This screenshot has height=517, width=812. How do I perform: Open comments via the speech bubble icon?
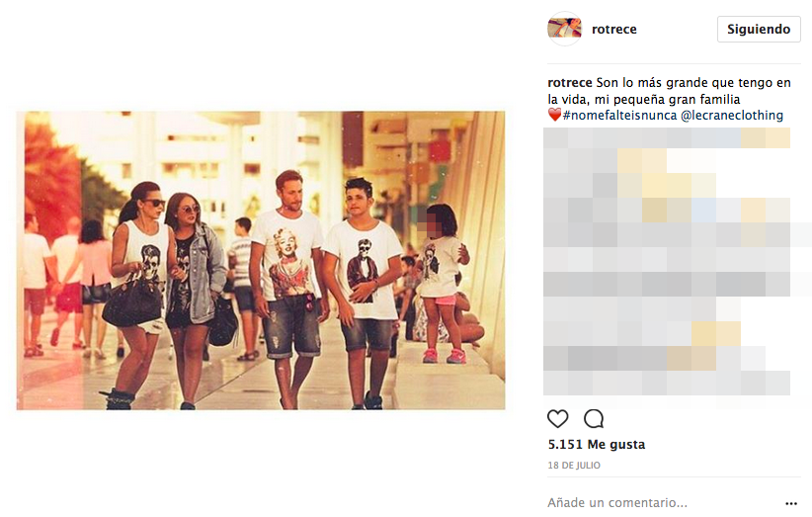coord(594,418)
